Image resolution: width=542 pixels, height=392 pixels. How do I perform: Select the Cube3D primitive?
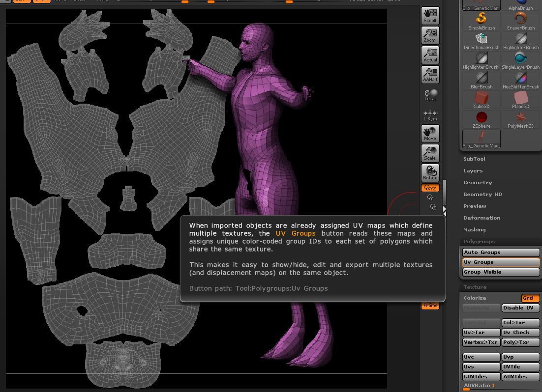481,98
